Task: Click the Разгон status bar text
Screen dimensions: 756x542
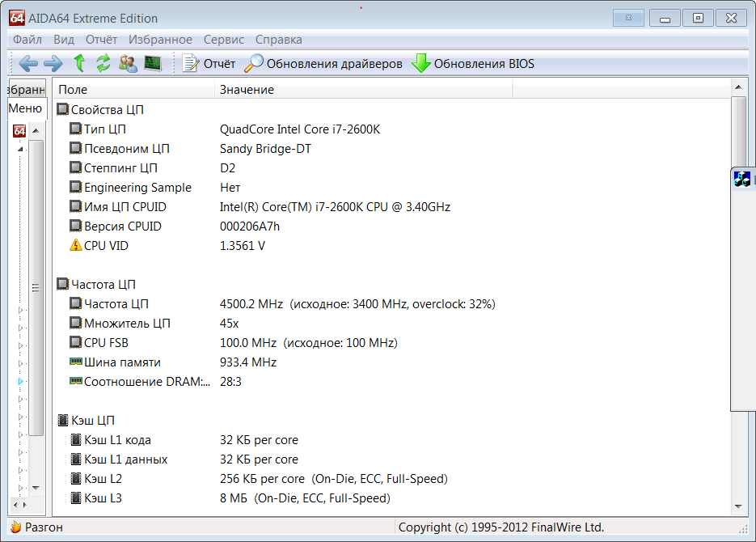Action: (x=44, y=527)
